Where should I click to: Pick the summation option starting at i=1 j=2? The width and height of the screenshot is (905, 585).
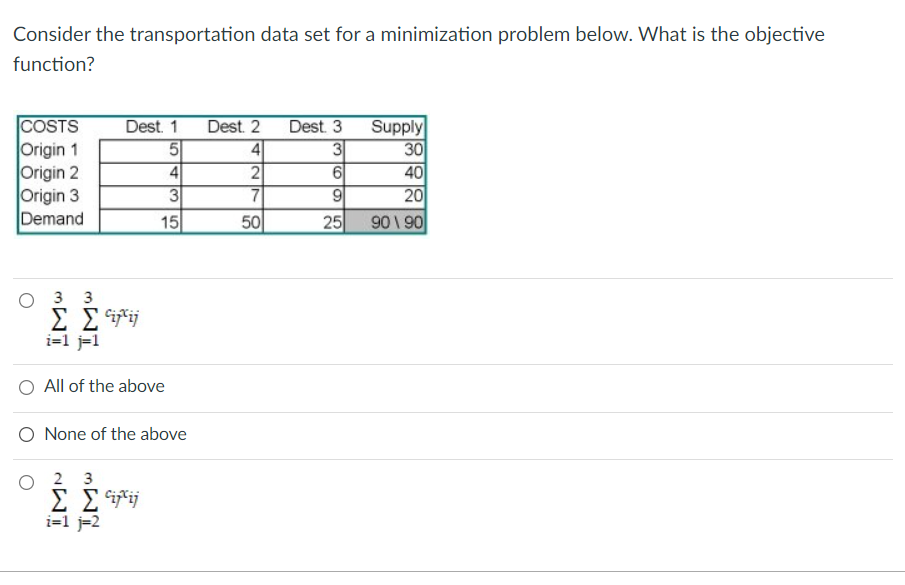pos(25,482)
